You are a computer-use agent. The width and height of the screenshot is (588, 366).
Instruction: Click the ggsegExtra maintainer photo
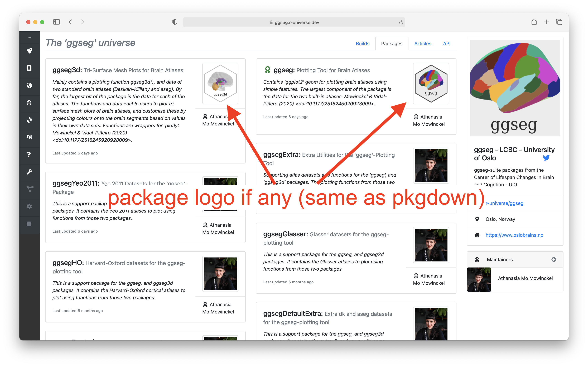coord(431,166)
